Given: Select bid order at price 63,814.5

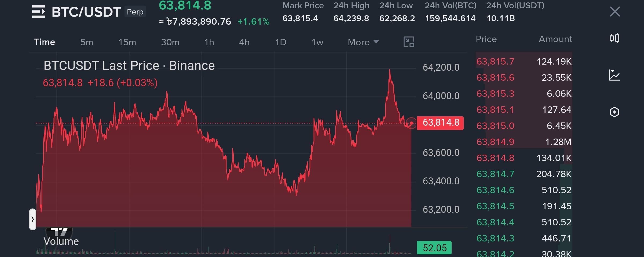Looking at the screenshot, I should (x=524, y=206).
